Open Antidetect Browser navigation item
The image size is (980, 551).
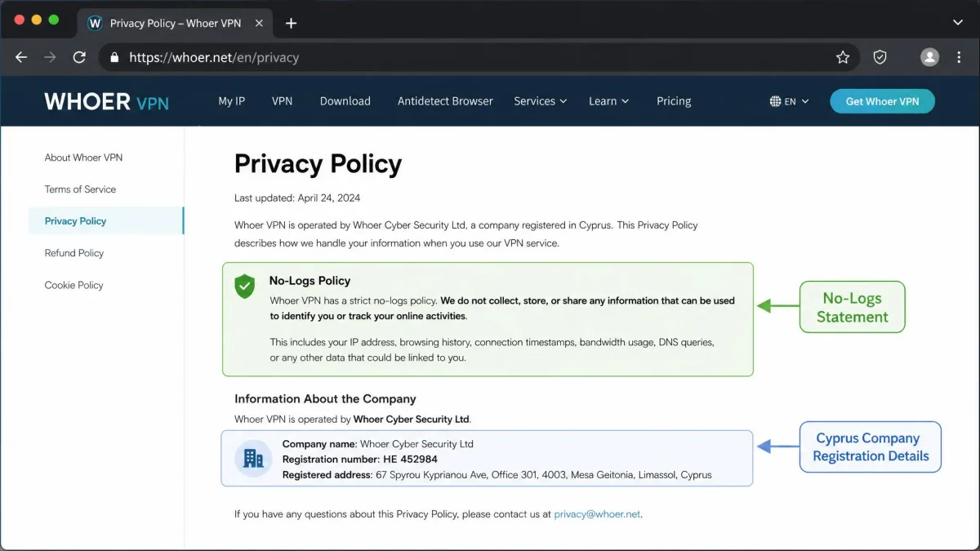click(x=445, y=101)
